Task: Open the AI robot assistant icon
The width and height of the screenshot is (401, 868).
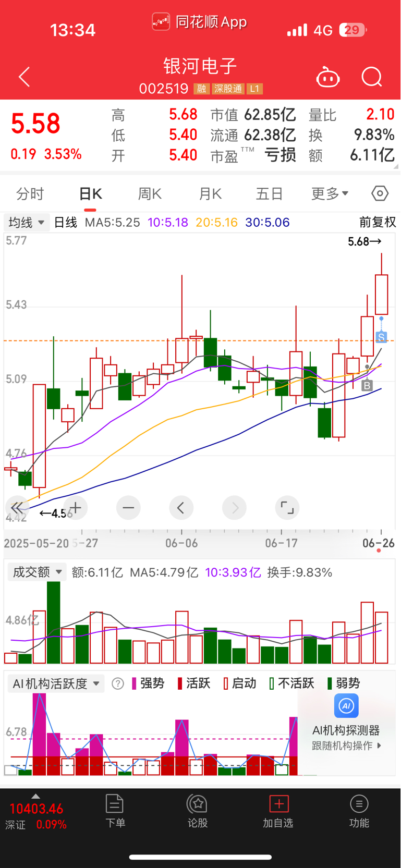Action: tap(328, 77)
